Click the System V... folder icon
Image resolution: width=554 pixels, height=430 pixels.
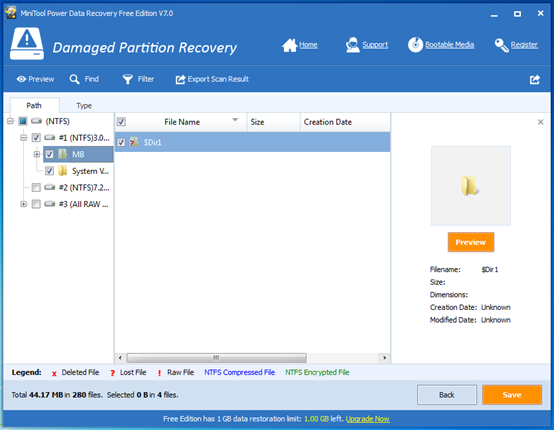click(63, 171)
